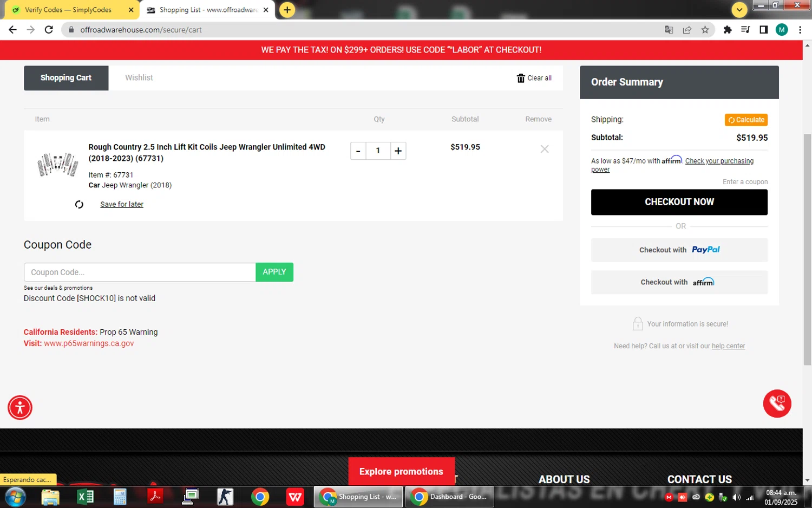Click the quantity field showing 1
Viewport: 812px width, 508px height.
378,151
